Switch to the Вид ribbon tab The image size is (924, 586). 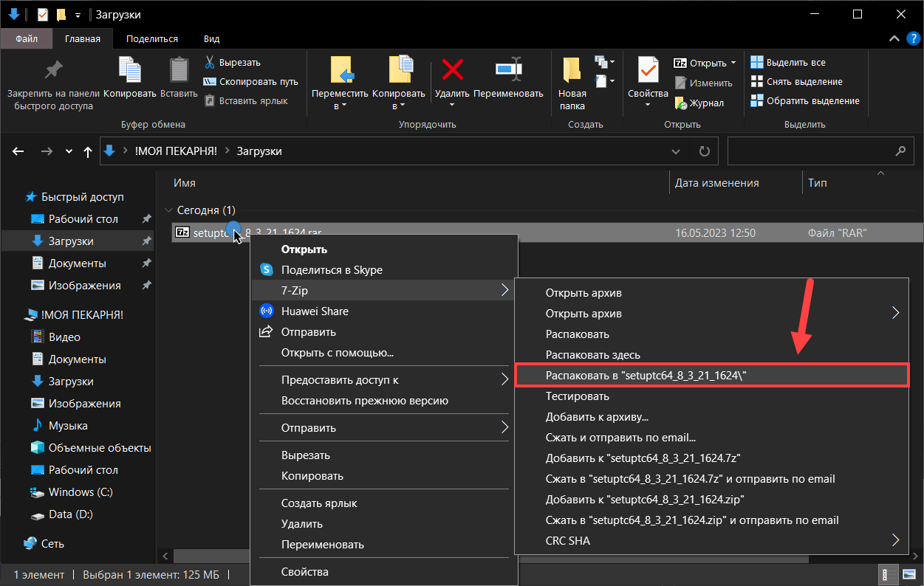[211, 39]
